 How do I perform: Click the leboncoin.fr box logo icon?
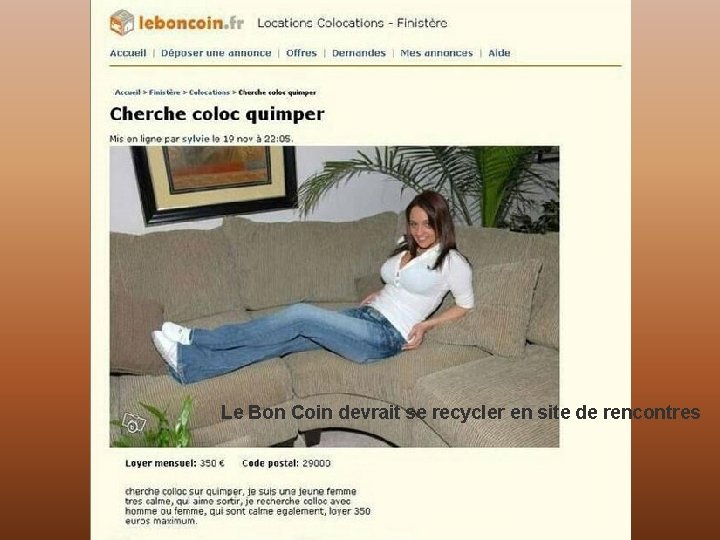(x=122, y=22)
